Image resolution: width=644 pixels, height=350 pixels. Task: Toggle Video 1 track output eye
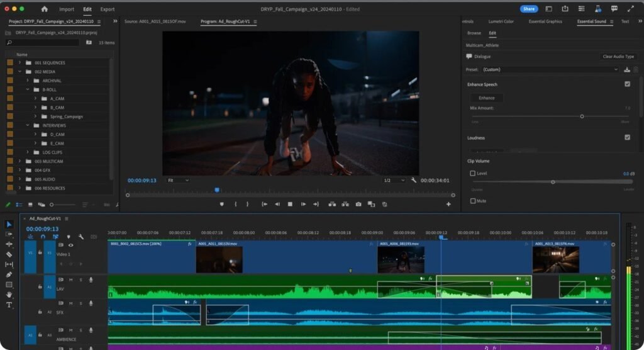(70, 245)
